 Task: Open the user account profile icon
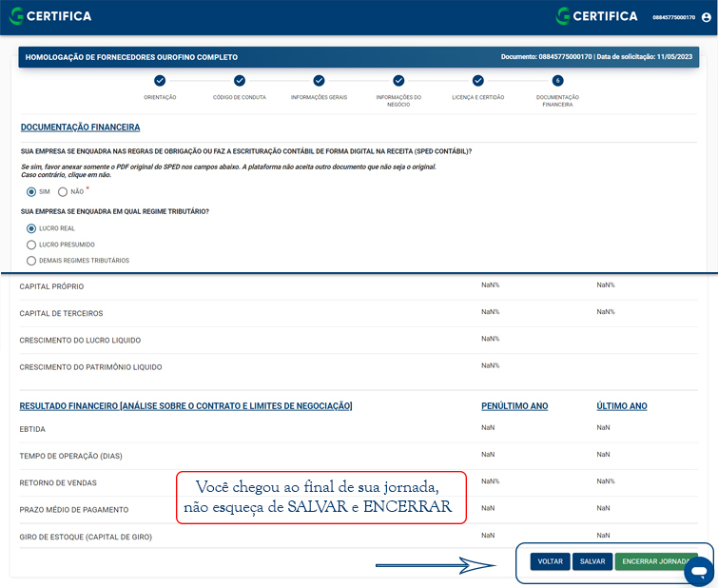705,17
